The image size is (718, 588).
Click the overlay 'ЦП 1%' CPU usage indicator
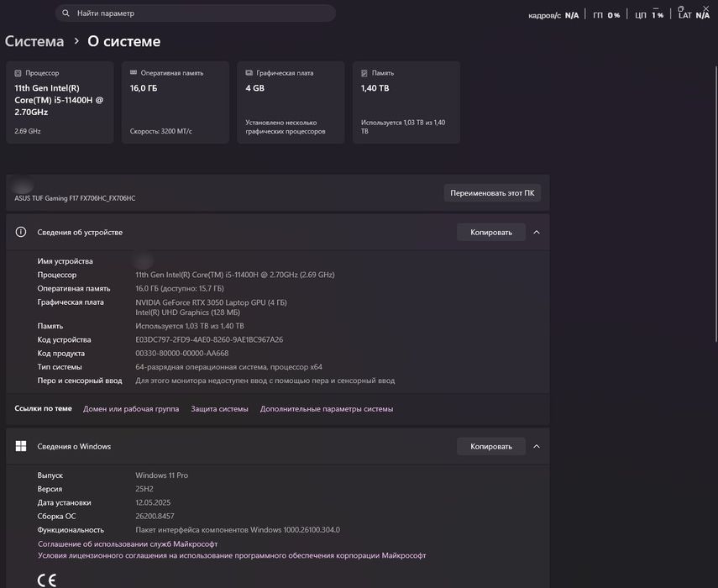click(x=649, y=15)
